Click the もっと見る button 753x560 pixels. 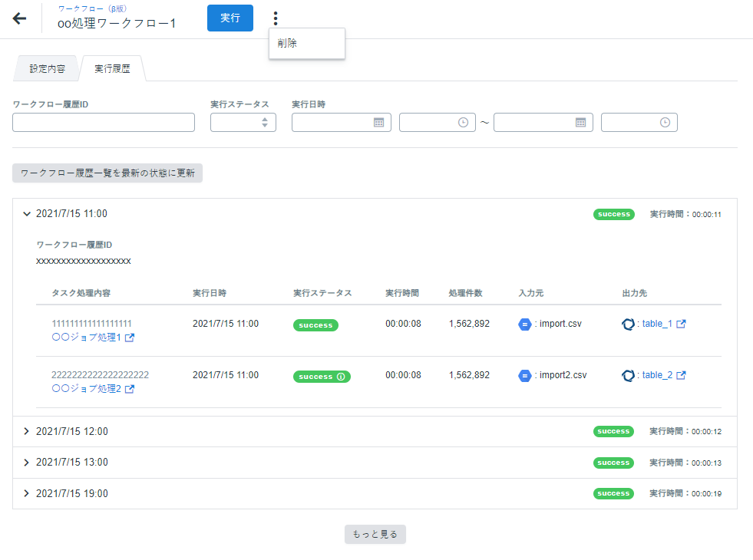coord(375,534)
